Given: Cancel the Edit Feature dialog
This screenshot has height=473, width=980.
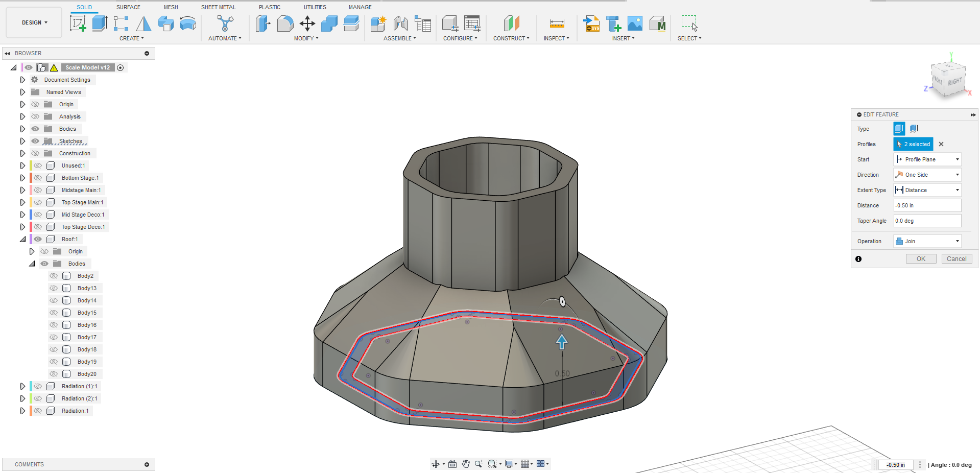Looking at the screenshot, I should click(x=957, y=259).
